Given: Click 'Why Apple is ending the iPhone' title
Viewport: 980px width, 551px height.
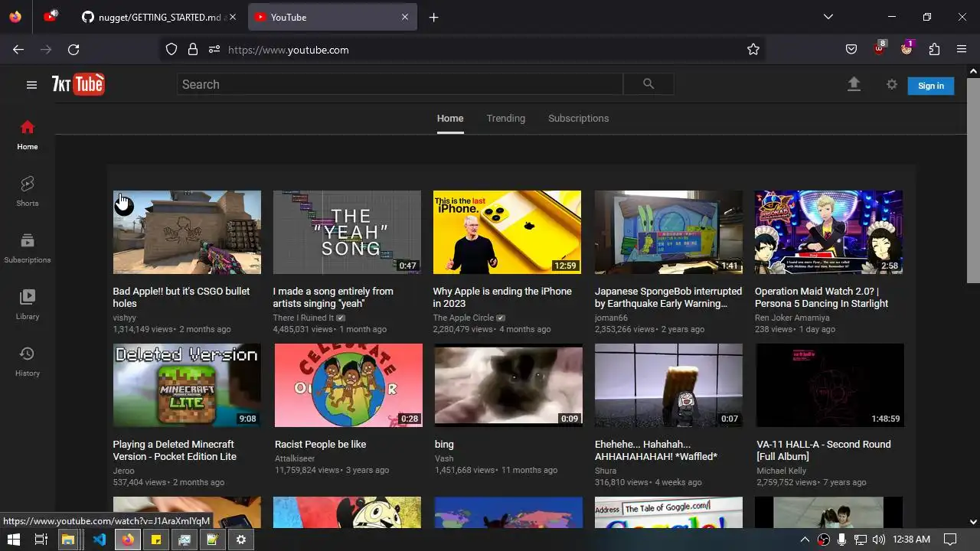Looking at the screenshot, I should pyautogui.click(x=502, y=297).
